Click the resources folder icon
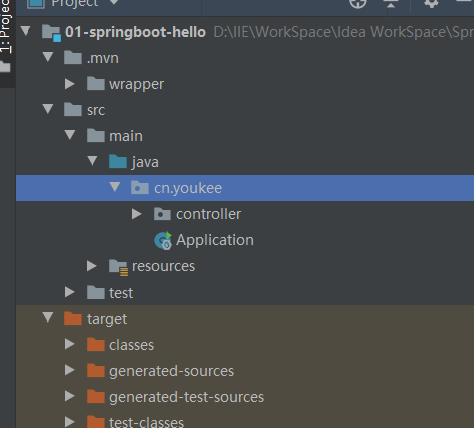 [x=118, y=267]
